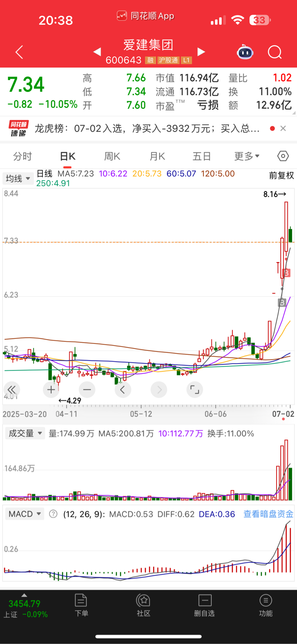Viewport: 297px width, 644px height.
Task: Tap the lower gray B marker on chart
Action: 282,302
